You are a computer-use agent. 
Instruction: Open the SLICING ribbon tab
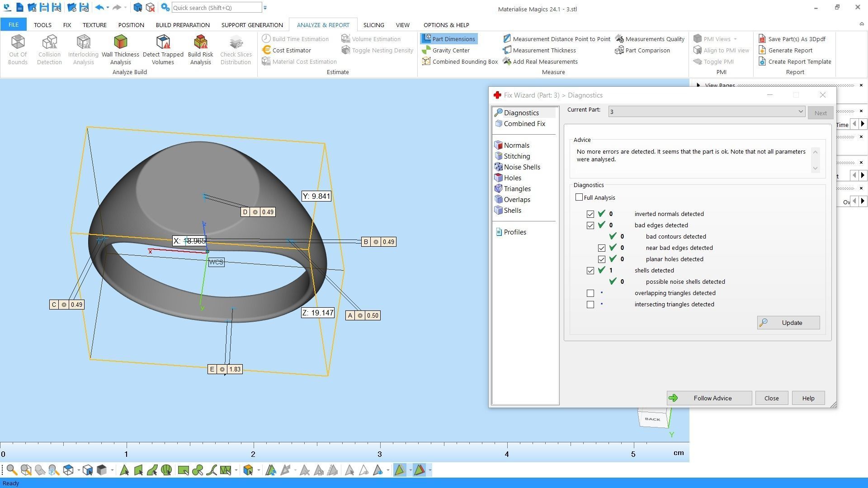tap(373, 25)
